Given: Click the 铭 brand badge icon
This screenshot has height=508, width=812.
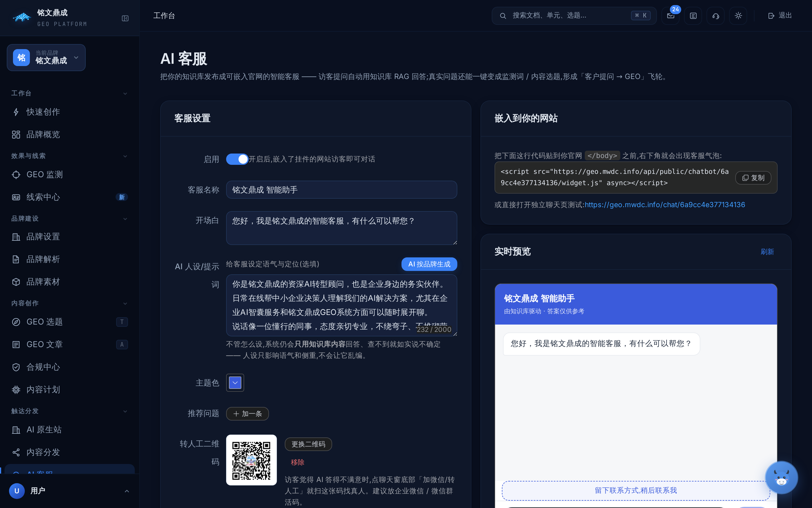Looking at the screenshot, I should pyautogui.click(x=21, y=58).
